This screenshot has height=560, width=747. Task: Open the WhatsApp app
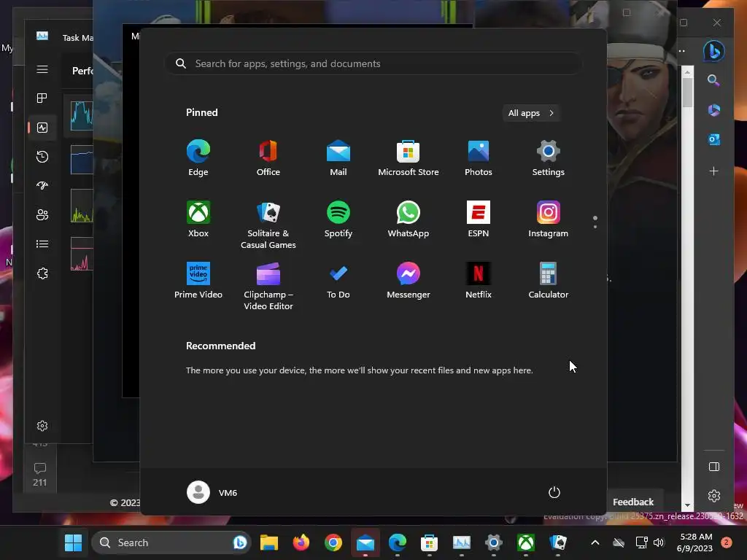click(409, 219)
